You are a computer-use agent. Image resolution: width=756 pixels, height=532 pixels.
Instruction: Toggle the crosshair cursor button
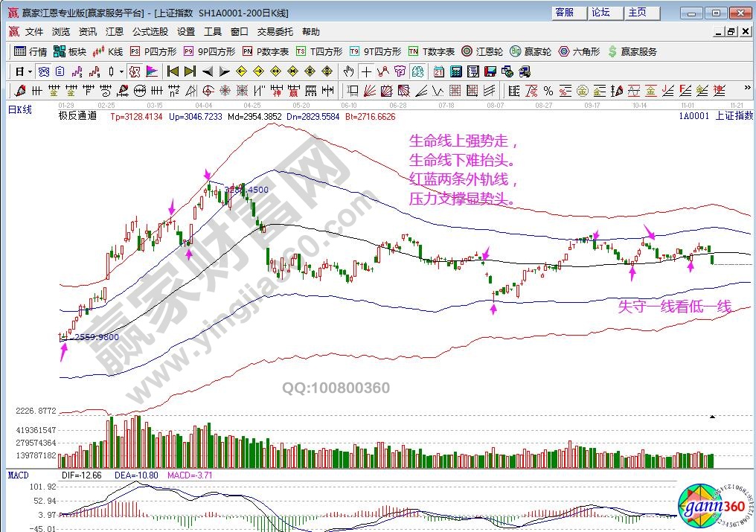366,71
